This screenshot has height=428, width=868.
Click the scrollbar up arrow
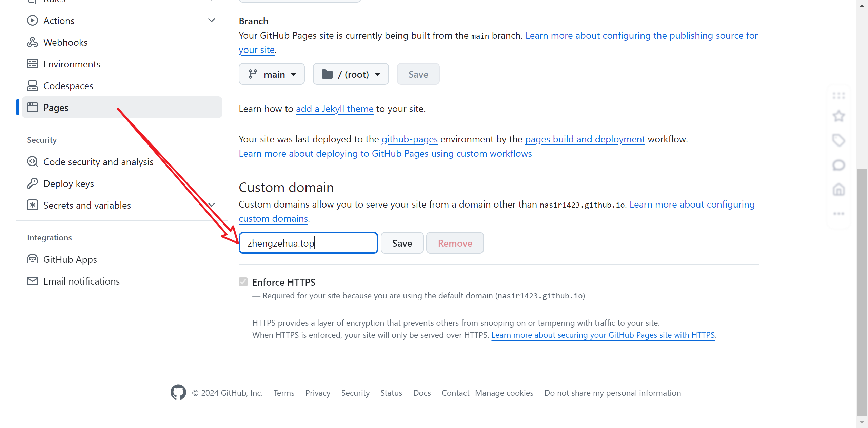(862, 6)
